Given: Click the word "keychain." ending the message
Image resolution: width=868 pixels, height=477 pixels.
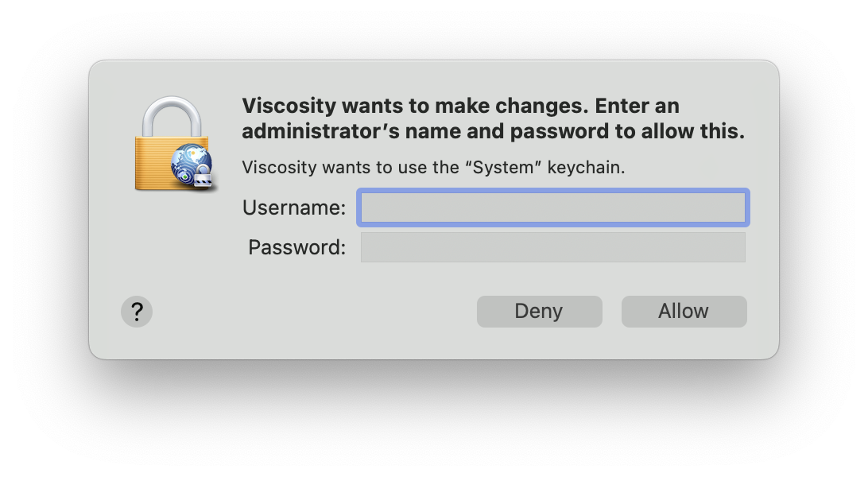Looking at the screenshot, I should 587,167.
